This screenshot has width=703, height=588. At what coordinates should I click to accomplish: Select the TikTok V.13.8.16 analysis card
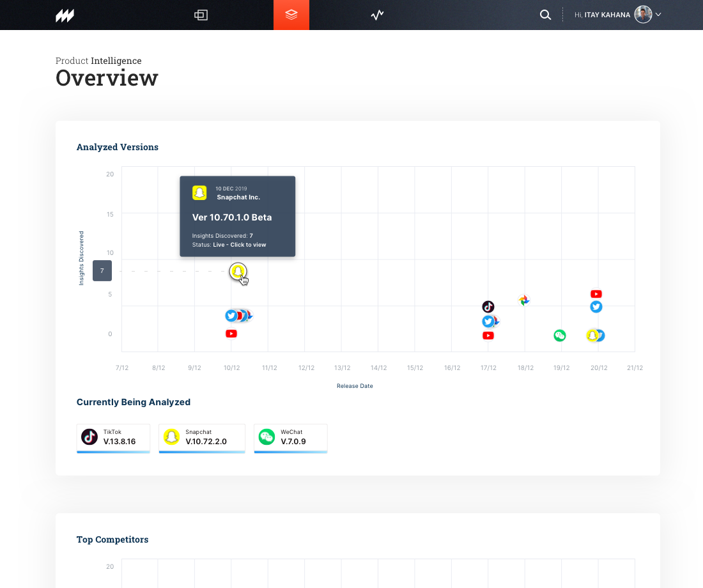coord(113,438)
